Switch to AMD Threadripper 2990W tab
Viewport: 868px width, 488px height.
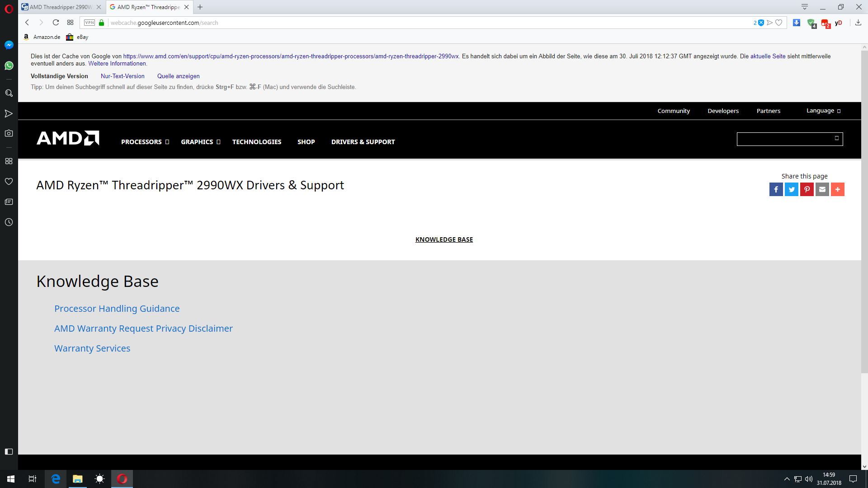point(61,7)
